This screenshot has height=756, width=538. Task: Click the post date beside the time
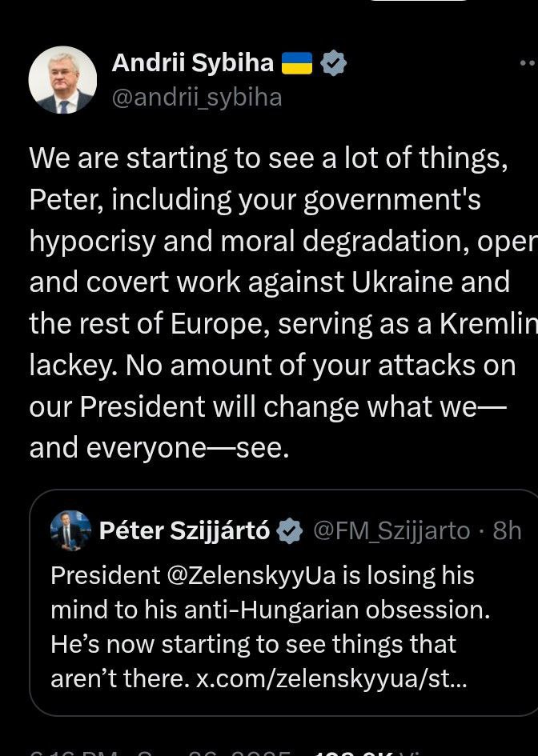215,753
